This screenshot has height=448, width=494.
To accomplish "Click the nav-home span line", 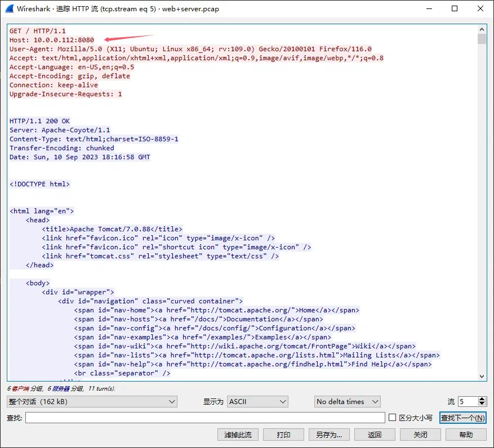I will click(x=217, y=310).
